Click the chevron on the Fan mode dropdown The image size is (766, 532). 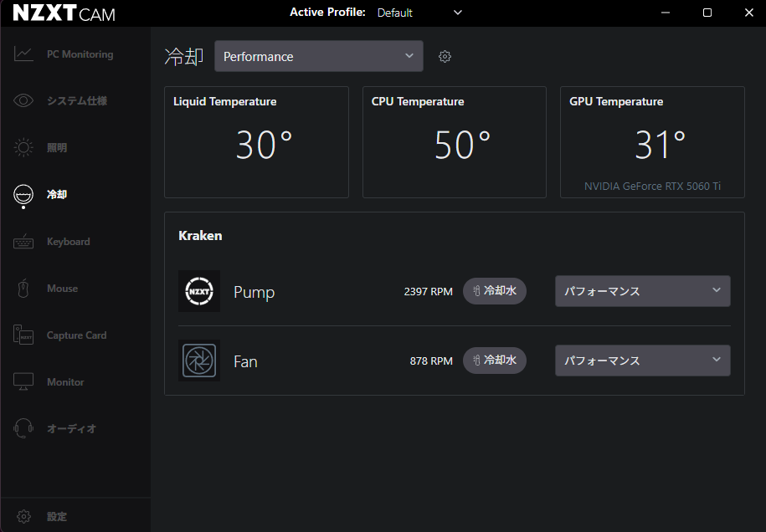[x=716, y=359]
